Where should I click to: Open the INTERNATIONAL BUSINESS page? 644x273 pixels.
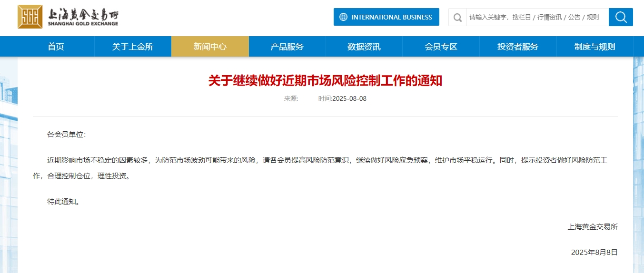tap(386, 17)
